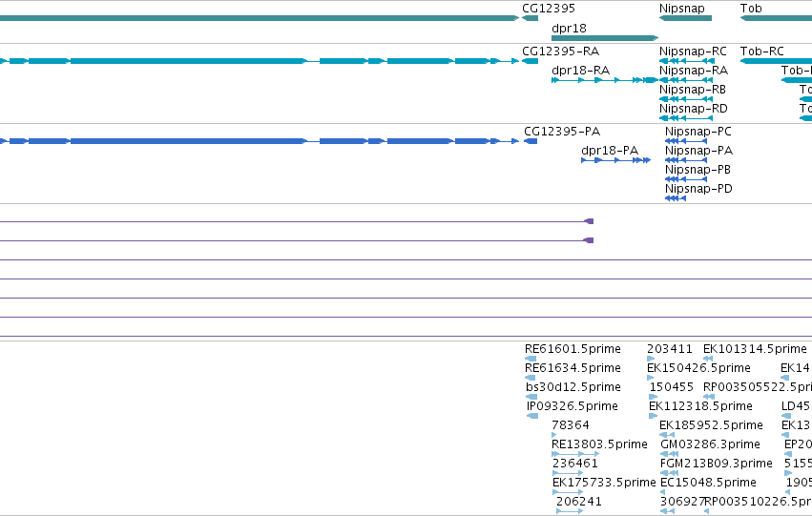Click EST bs30d12.5prime
812x516 pixels.
[x=573, y=387]
